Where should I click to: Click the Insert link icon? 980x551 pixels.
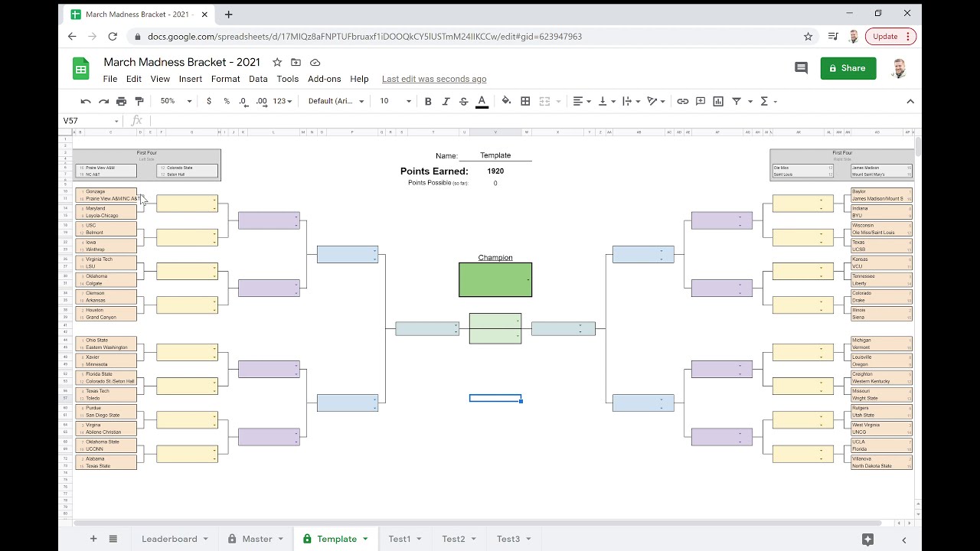(682, 101)
